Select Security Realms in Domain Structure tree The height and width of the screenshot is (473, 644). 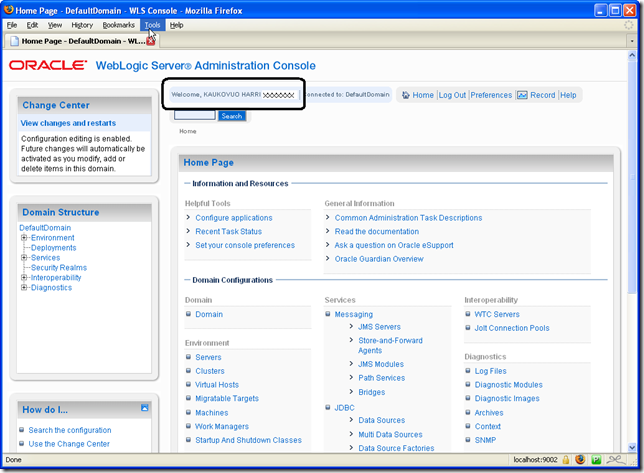click(59, 267)
